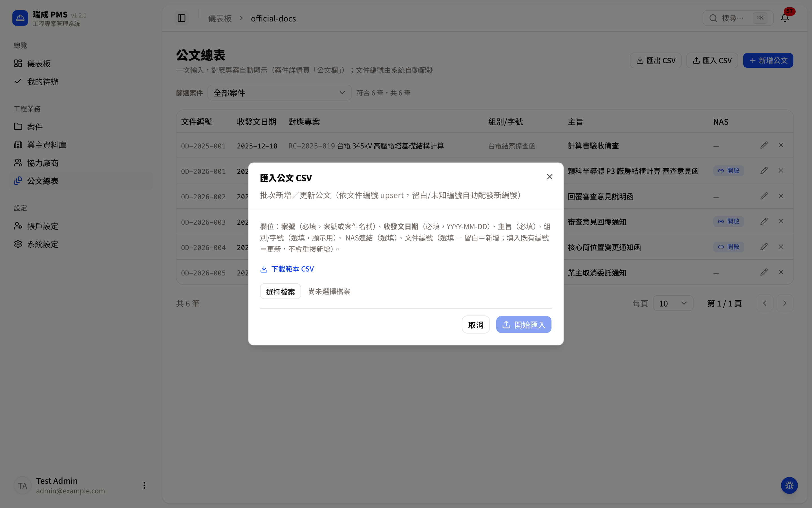Delete row OD-2026-001 with X icon
The image size is (812, 508).
[781, 171]
